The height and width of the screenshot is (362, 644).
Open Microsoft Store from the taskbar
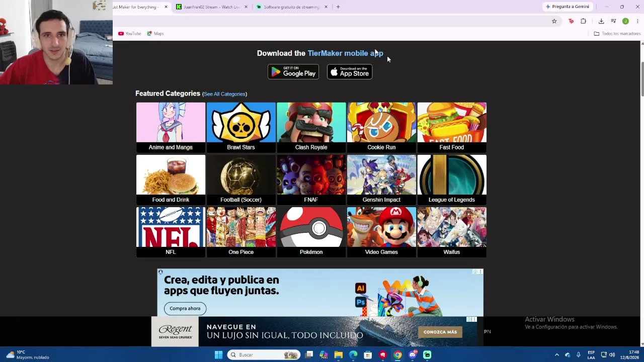click(x=368, y=355)
